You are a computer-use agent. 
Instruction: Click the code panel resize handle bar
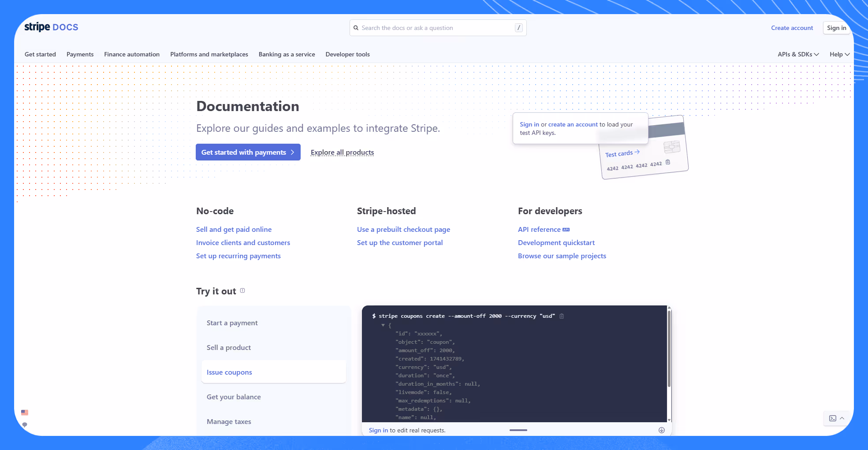[x=518, y=430]
